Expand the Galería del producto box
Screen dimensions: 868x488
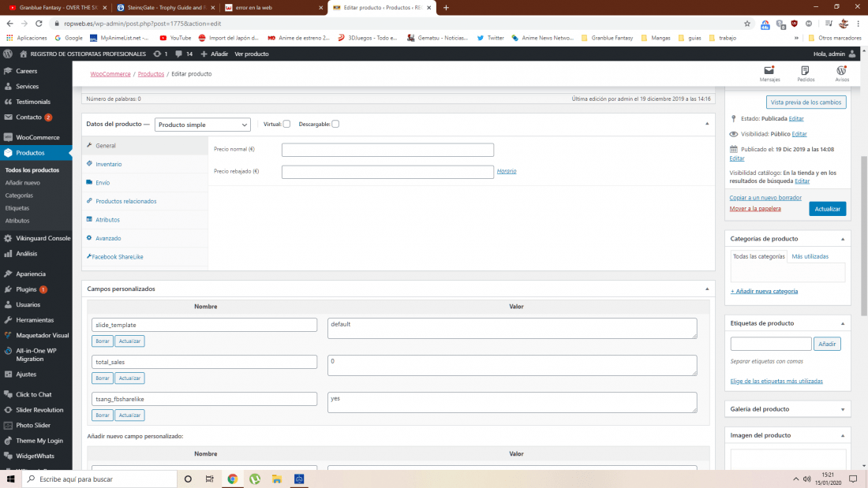point(843,409)
